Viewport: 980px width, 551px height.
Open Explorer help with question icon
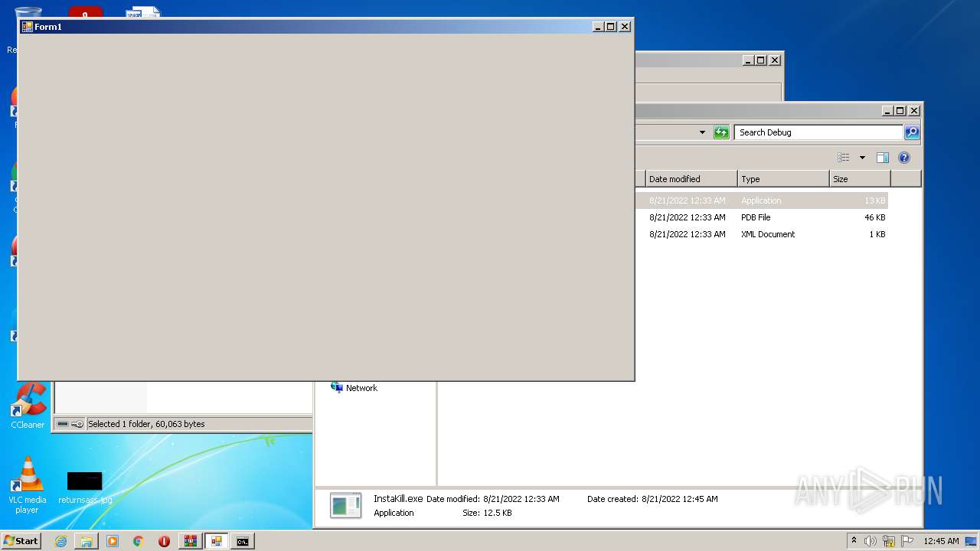[904, 158]
